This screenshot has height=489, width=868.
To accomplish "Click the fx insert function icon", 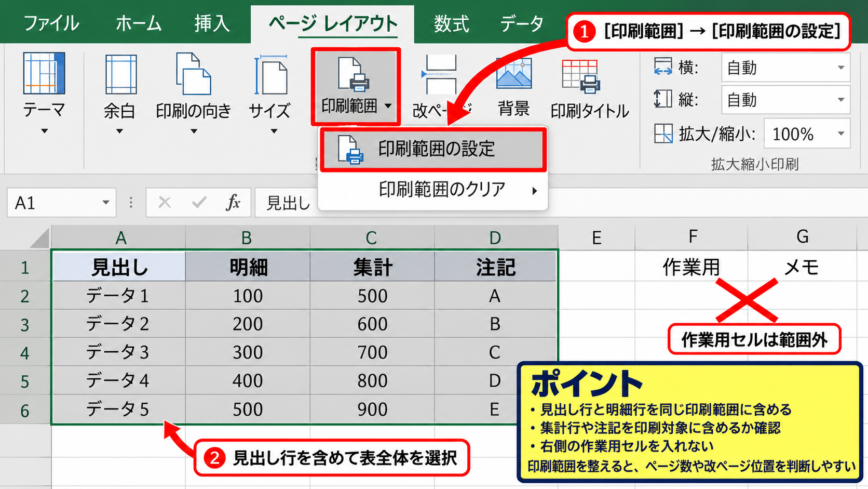I will click(x=233, y=202).
